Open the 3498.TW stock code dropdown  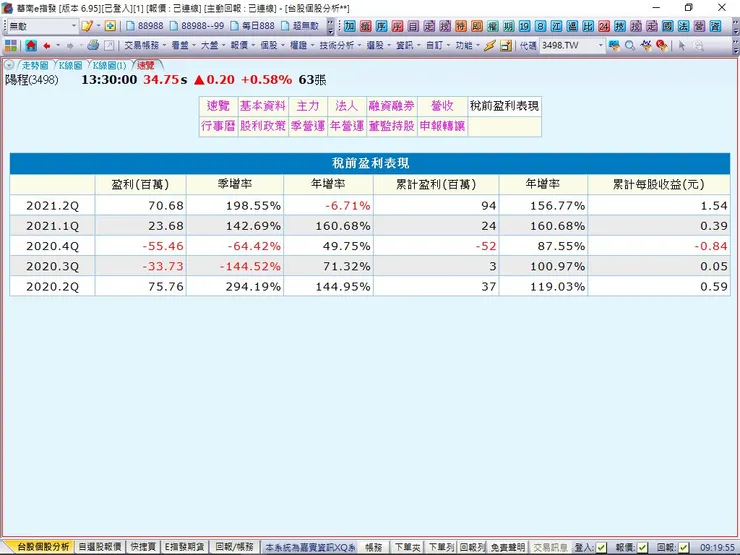[x=600, y=45]
